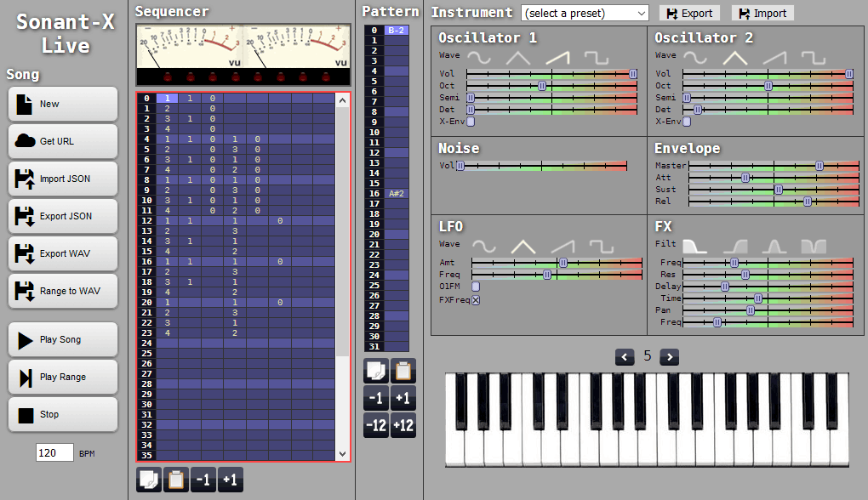Select sawtooth wave for Oscillator 2
The image size is (868, 500).
pos(774,58)
